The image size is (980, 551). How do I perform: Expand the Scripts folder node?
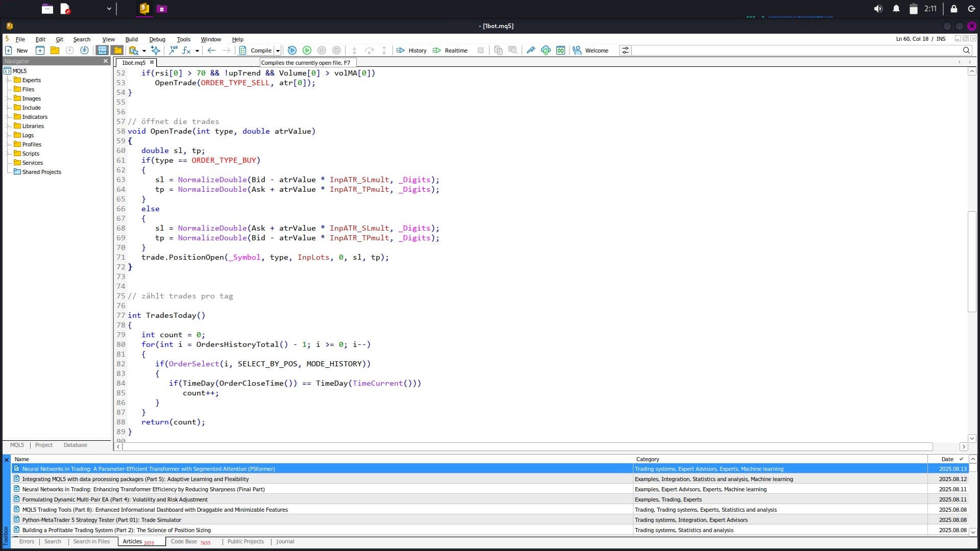tap(8, 154)
